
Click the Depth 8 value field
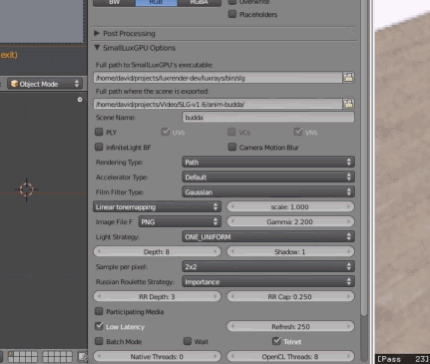click(x=157, y=252)
